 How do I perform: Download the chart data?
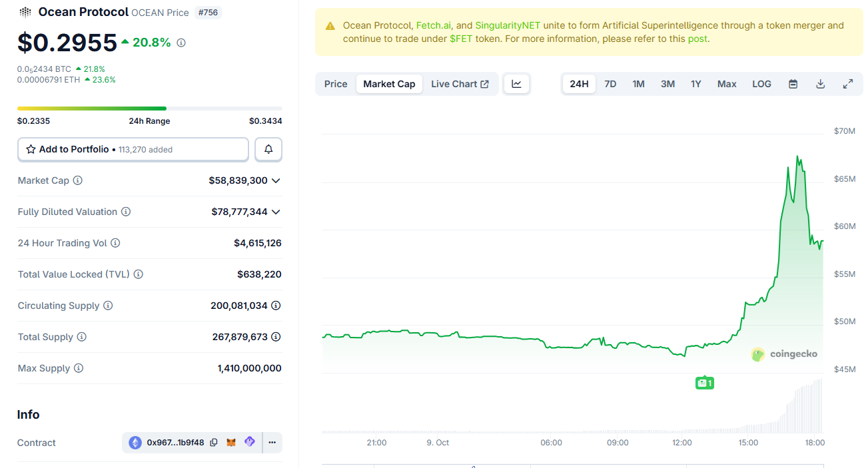pyautogui.click(x=821, y=84)
